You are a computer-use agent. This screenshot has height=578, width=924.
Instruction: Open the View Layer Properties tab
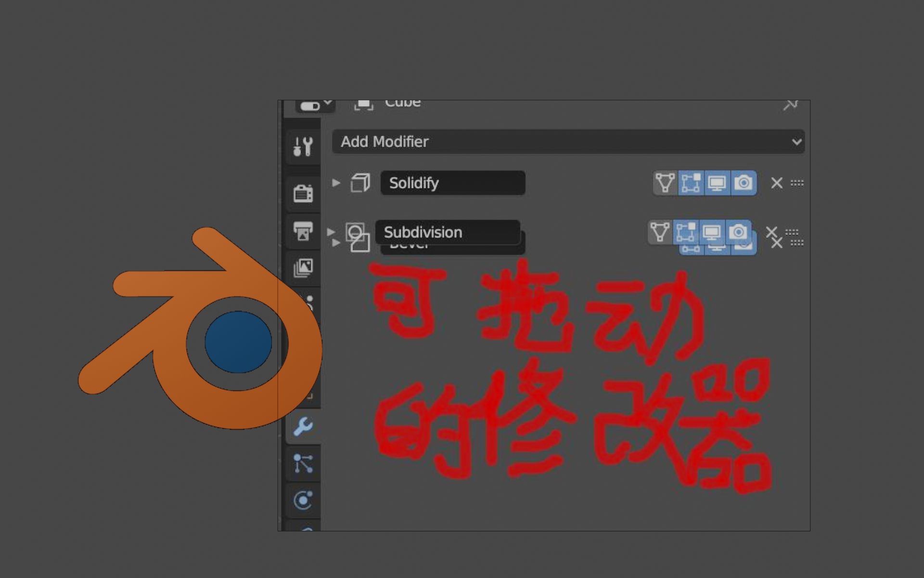tap(303, 268)
